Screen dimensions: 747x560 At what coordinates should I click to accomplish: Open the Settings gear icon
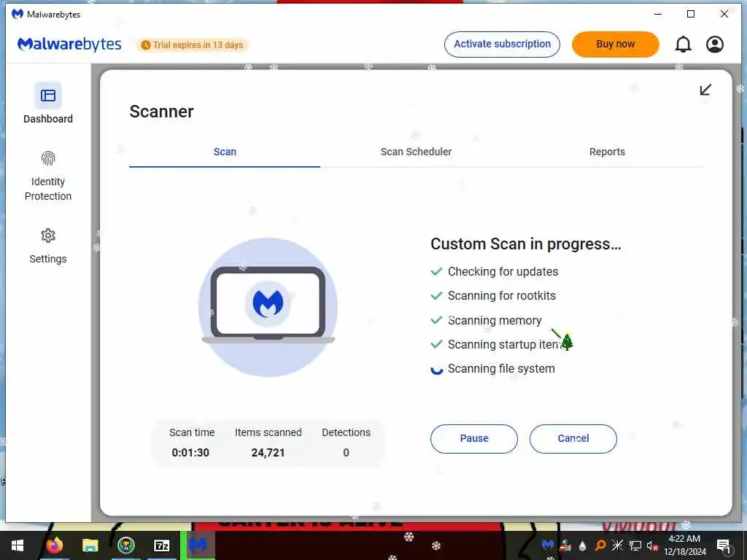point(48,236)
